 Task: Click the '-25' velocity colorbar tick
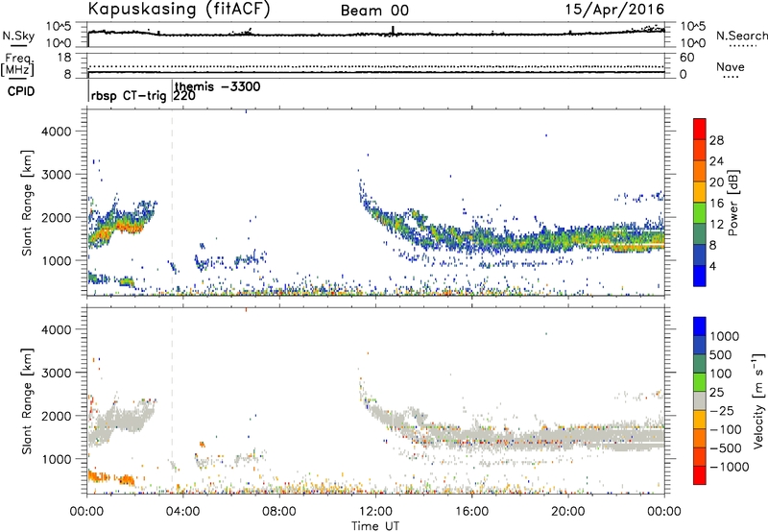[x=722, y=411]
